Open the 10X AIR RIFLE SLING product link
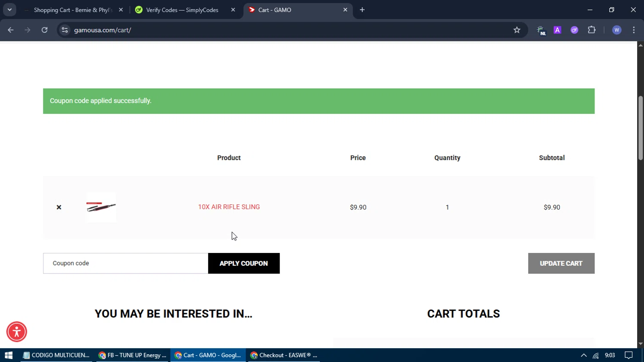The height and width of the screenshot is (362, 644). tap(229, 207)
